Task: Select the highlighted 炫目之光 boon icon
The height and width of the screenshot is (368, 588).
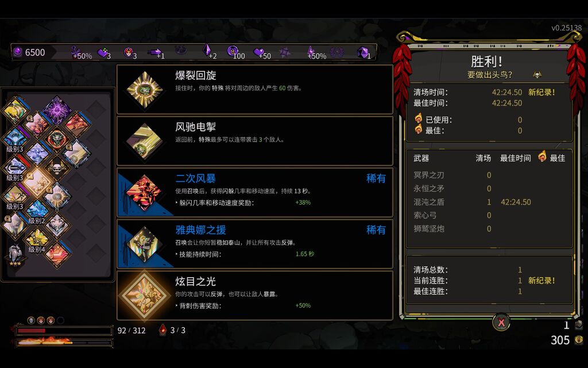Action: (144, 295)
